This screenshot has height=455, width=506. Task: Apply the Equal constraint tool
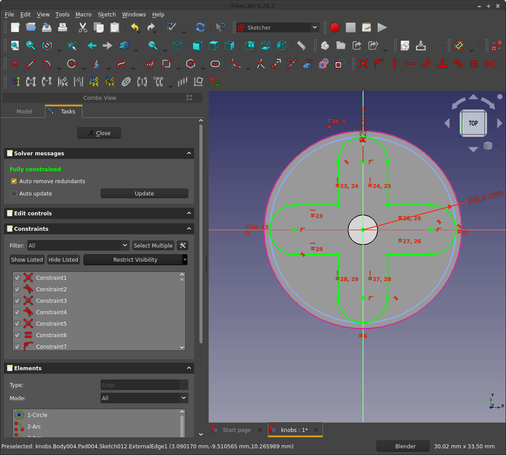pyautogui.click(x=474, y=64)
